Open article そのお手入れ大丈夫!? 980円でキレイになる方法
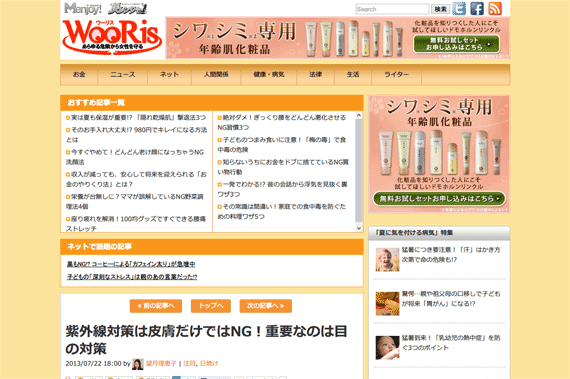Viewport: 570px width, 379px height. 136,134
